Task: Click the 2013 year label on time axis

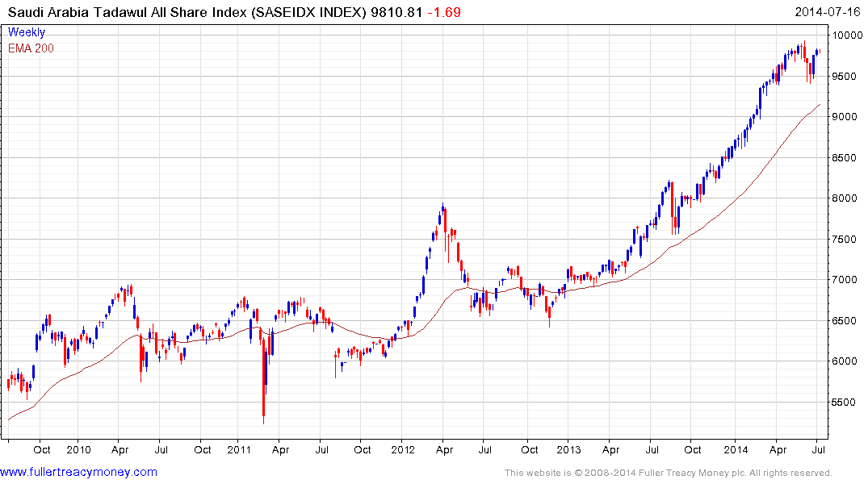Action: [x=568, y=449]
